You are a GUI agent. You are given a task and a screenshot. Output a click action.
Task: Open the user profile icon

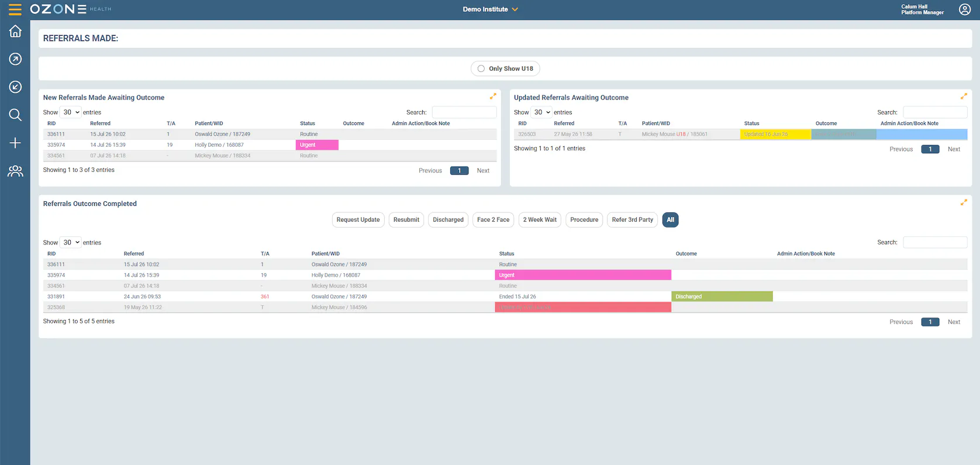click(965, 9)
